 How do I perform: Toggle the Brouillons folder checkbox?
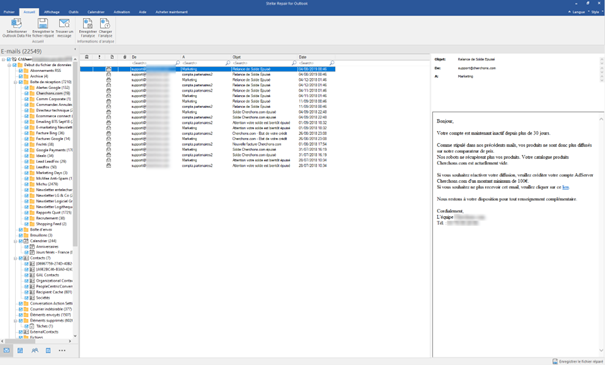tap(21, 235)
